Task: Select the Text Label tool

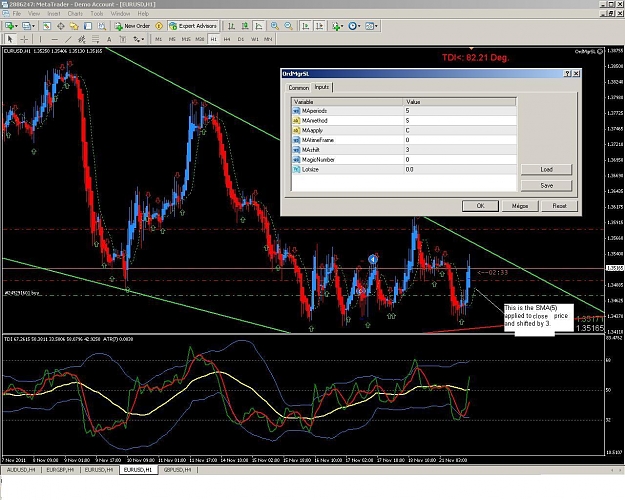Action: click(x=123, y=39)
